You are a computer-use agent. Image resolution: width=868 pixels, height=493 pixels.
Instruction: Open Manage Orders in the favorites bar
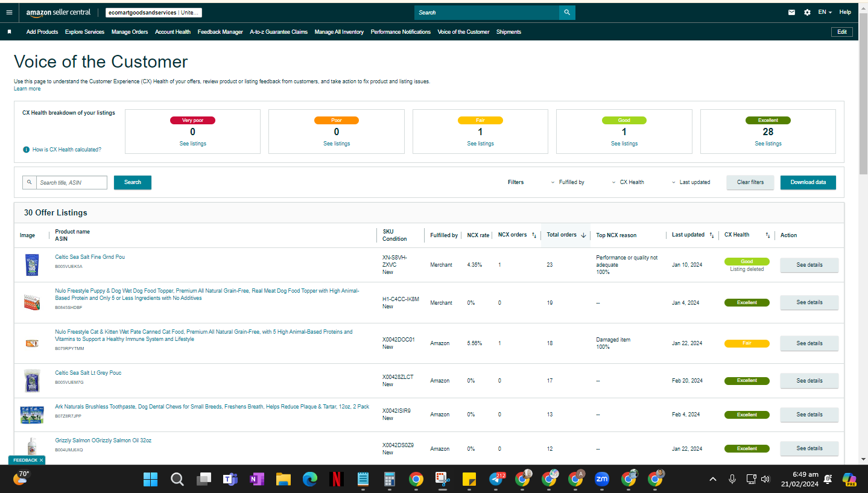(130, 32)
